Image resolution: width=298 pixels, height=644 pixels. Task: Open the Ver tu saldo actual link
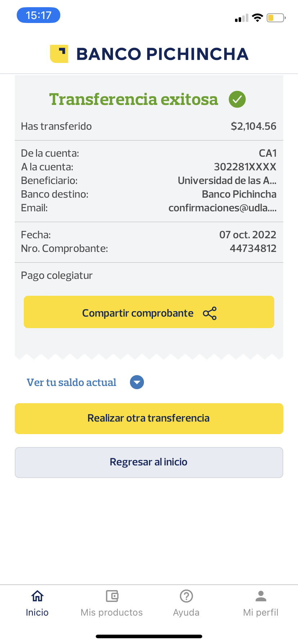point(71,382)
